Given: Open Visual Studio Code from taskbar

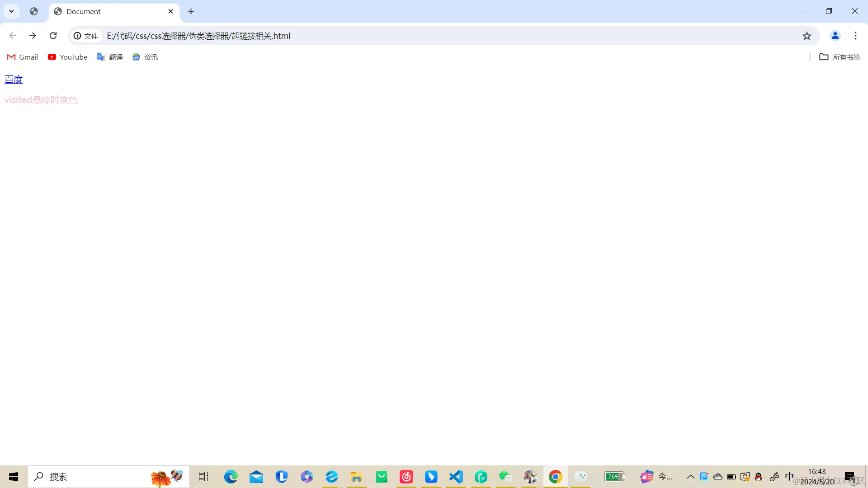Looking at the screenshot, I should (x=456, y=477).
